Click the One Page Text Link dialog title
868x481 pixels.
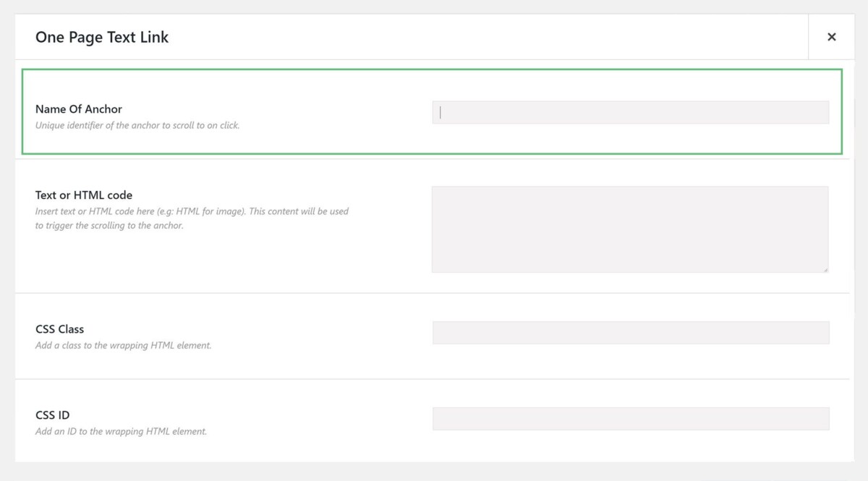tap(102, 37)
